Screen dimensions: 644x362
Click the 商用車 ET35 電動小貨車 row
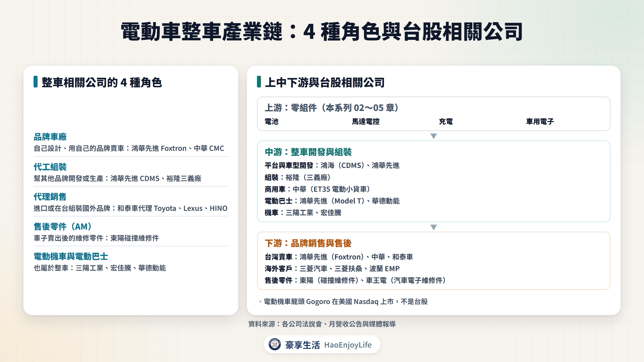tap(317, 189)
